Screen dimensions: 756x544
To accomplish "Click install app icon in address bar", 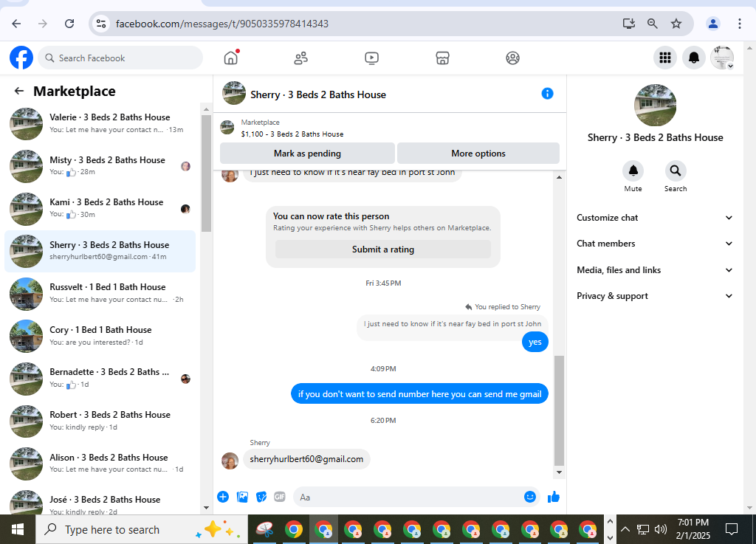I will point(629,24).
